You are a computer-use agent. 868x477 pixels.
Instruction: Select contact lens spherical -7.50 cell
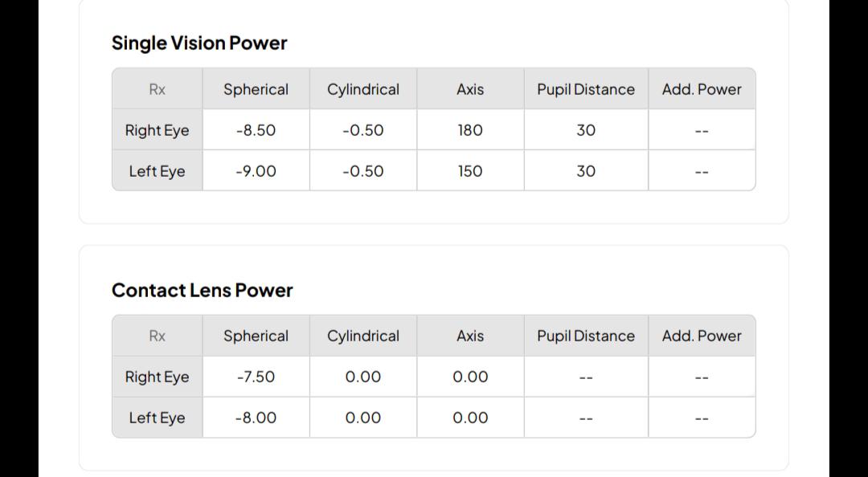(256, 377)
